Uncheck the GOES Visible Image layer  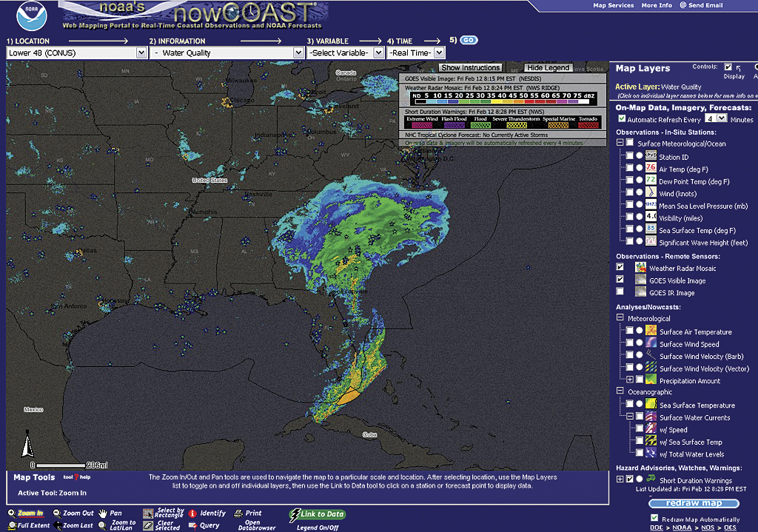[x=620, y=279]
